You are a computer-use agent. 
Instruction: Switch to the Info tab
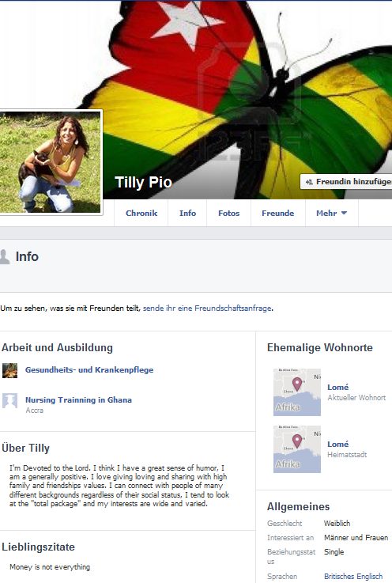[x=187, y=213]
